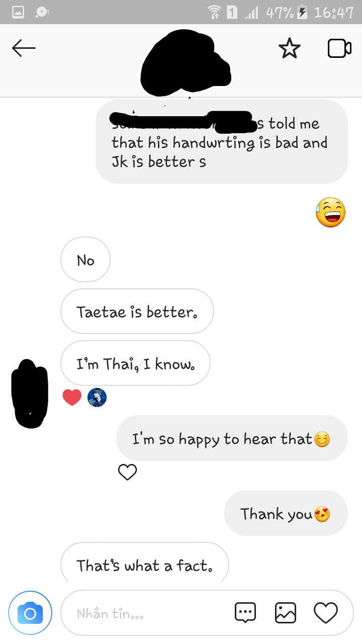This screenshot has height=644, width=362.
Task: Open the blacked-out sender profile avatar
Action: click(x=29, y=393)
